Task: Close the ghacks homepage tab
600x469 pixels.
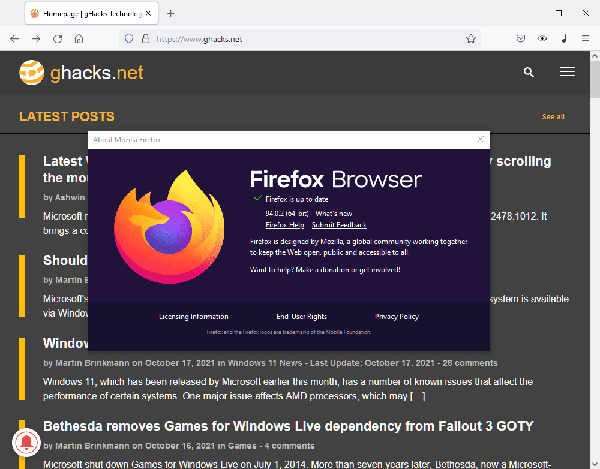Action: tap(148, 14)
